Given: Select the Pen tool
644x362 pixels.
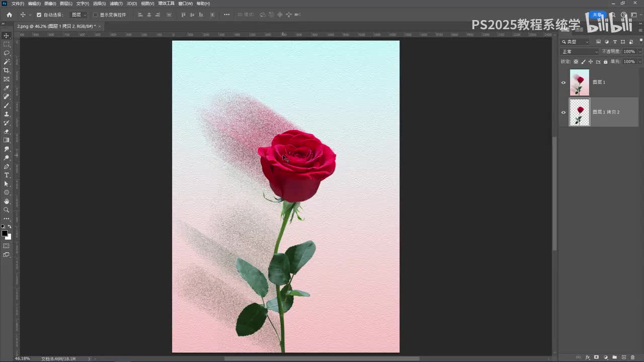Looking at the screenshot, I should pyautogui.click(x=7, y=166).
